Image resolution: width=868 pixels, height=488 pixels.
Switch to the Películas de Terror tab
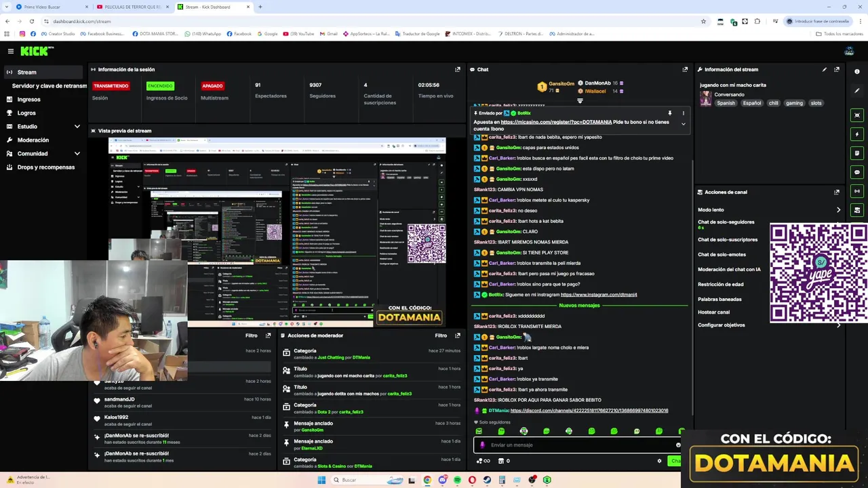(x=133, y=7)
